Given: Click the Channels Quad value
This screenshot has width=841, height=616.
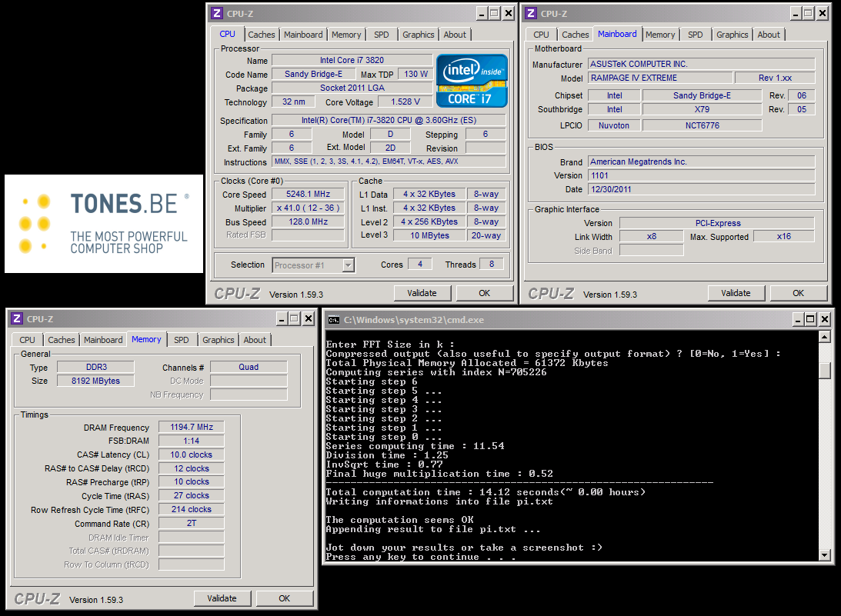Looking at the screenshot, I should point(249,368).
